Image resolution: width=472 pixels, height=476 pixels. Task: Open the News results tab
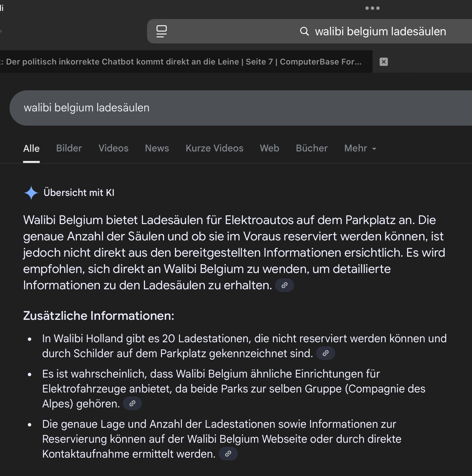(157, 148)
